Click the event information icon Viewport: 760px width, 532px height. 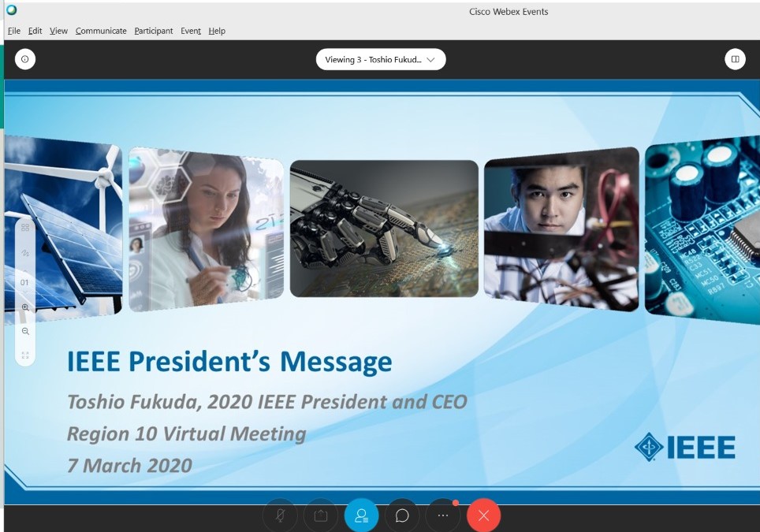(x=25, y=59)
